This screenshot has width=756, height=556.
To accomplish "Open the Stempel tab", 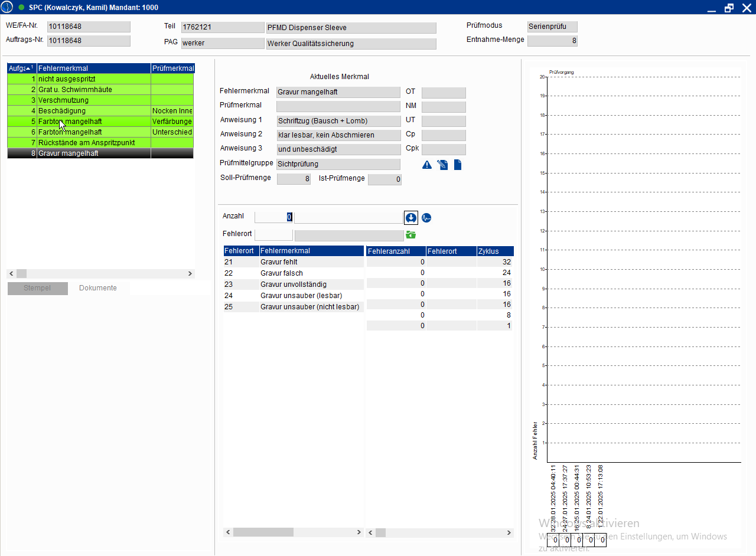I will coord(37,288).
